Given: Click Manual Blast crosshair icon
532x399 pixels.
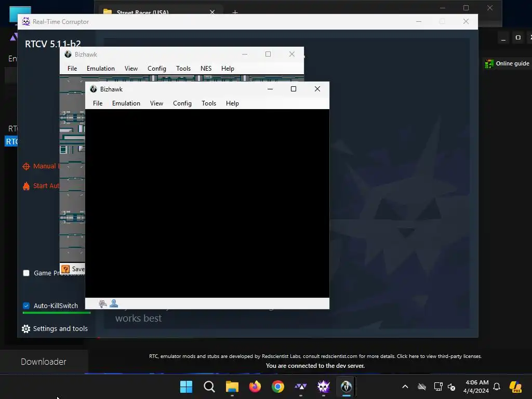Looking at the screenshot, I should pyautogui.click(x=26, y=166).
